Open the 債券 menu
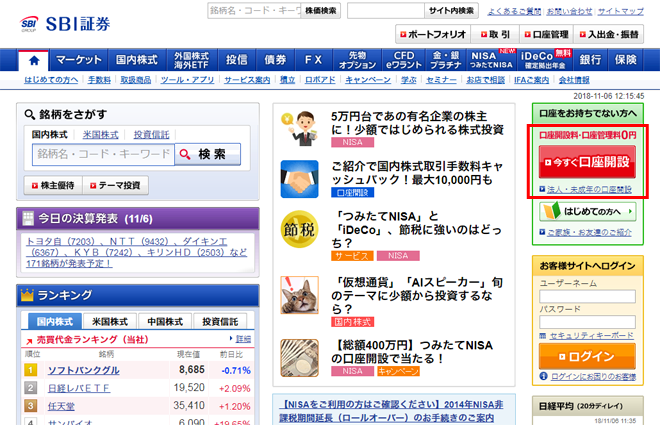This screenshot has height=425, width=660. [x=275, y=60]
